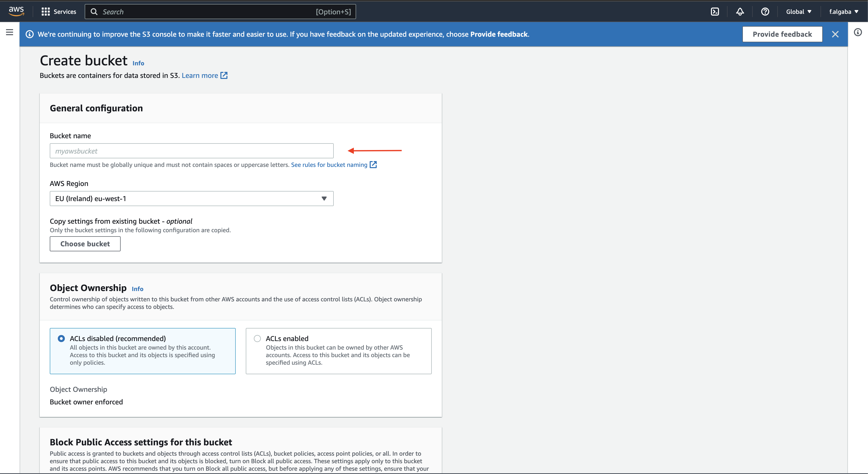Launch CloudShell from the top bar
This screenshot has height=474, width=868.
tap(715, 12)
